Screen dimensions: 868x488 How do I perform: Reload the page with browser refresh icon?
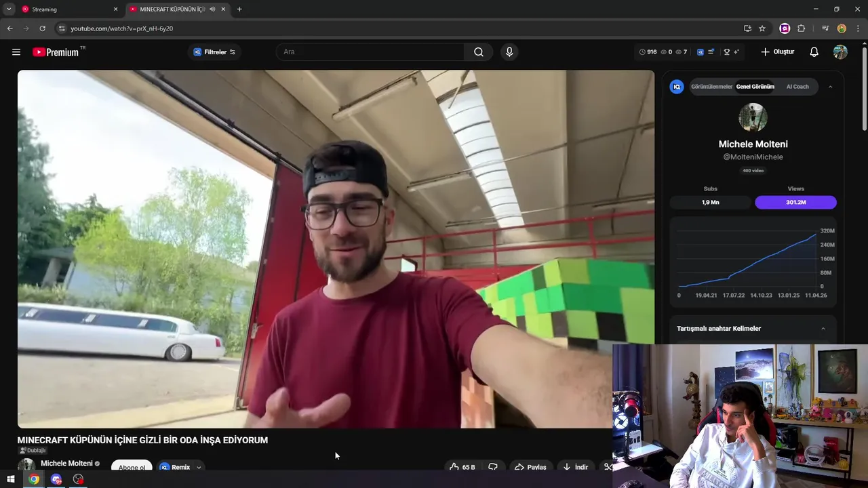point(42,28)
